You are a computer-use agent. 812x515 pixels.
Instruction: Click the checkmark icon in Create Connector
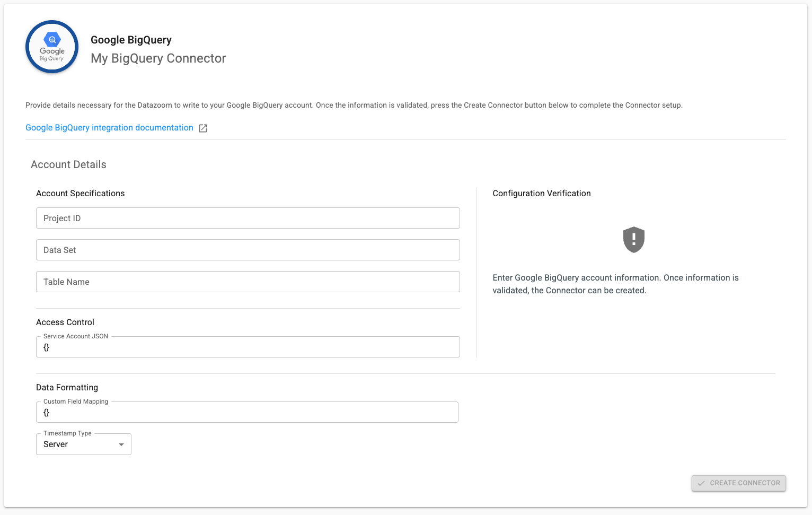pos(701,483)
